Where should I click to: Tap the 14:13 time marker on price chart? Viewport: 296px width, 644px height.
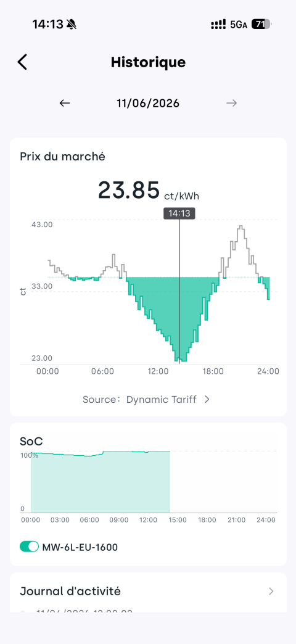coord(179,213)
